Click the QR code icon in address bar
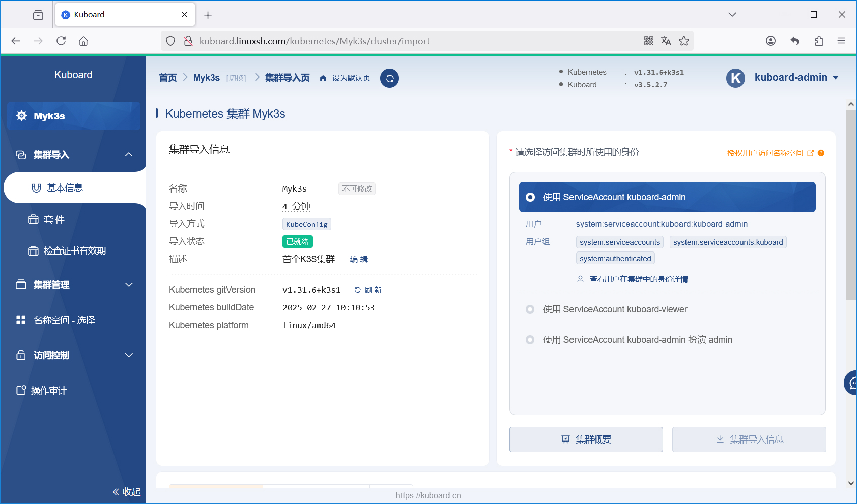 [x=649, y=41]
